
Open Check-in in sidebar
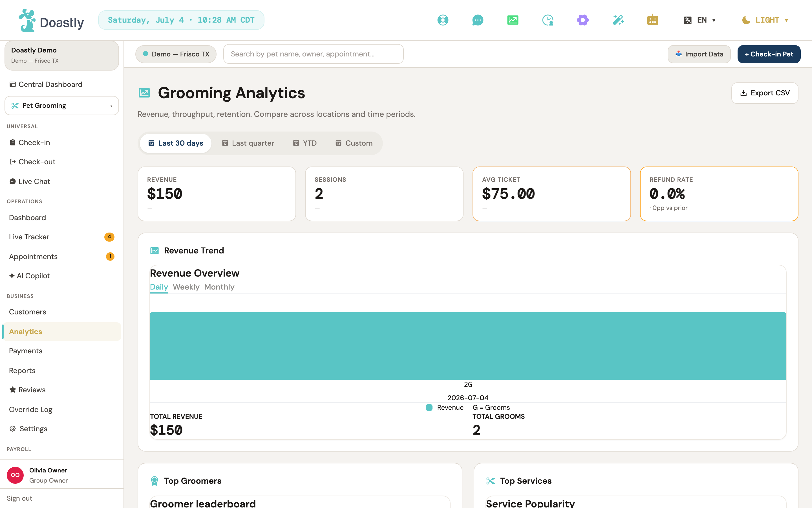(x=62, y=143)
